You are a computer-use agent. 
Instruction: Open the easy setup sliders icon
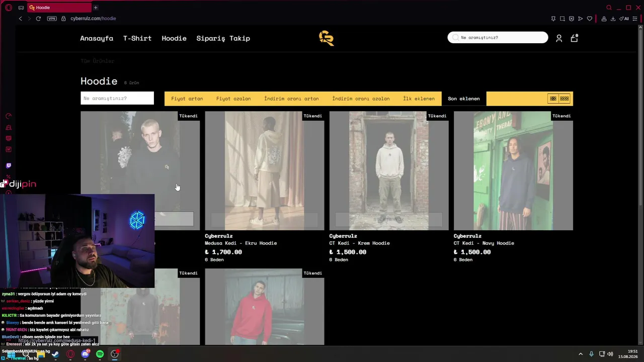635,19
